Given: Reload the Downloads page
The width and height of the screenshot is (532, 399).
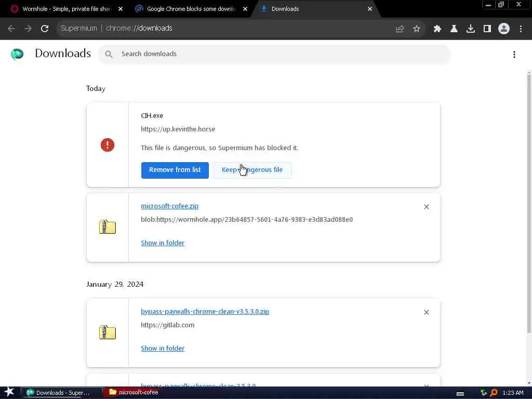Looking at the screenshot, I should pyautogui.click(x=45, y=29).
